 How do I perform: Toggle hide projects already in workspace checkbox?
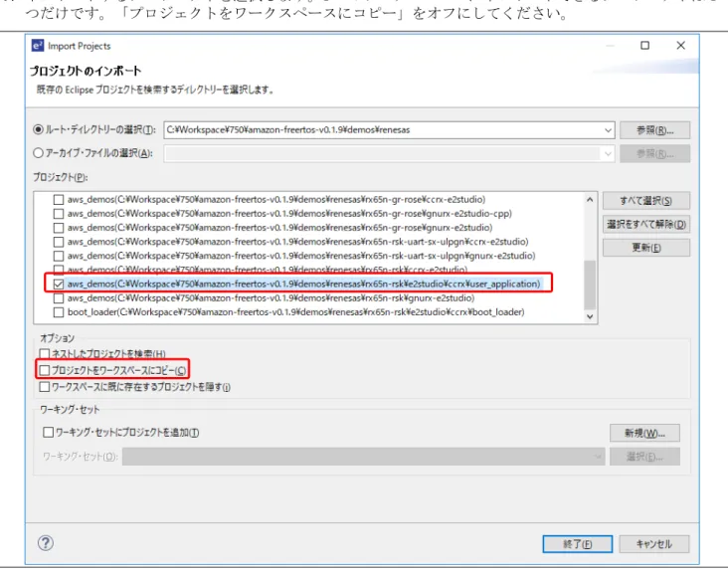point(45,387)
